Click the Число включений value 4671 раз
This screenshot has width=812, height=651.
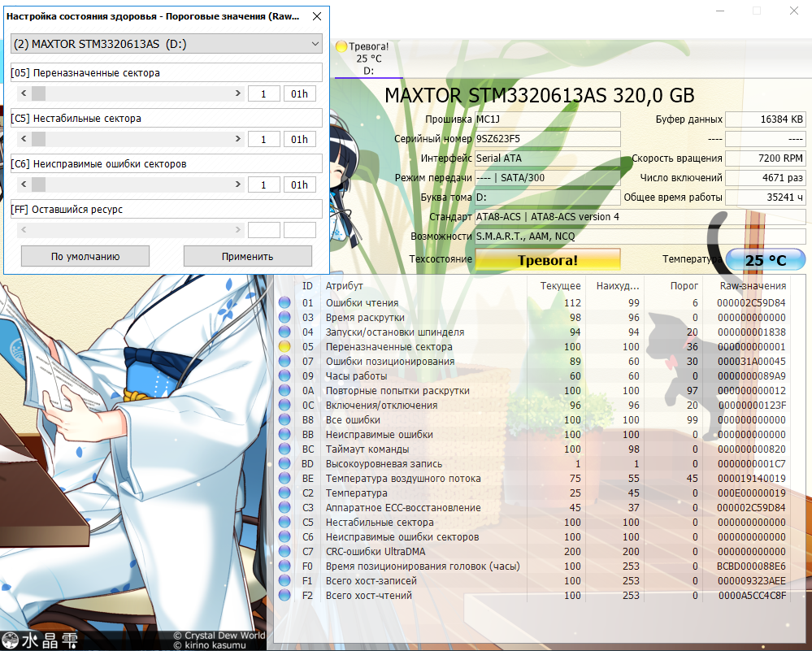[766, 178]
